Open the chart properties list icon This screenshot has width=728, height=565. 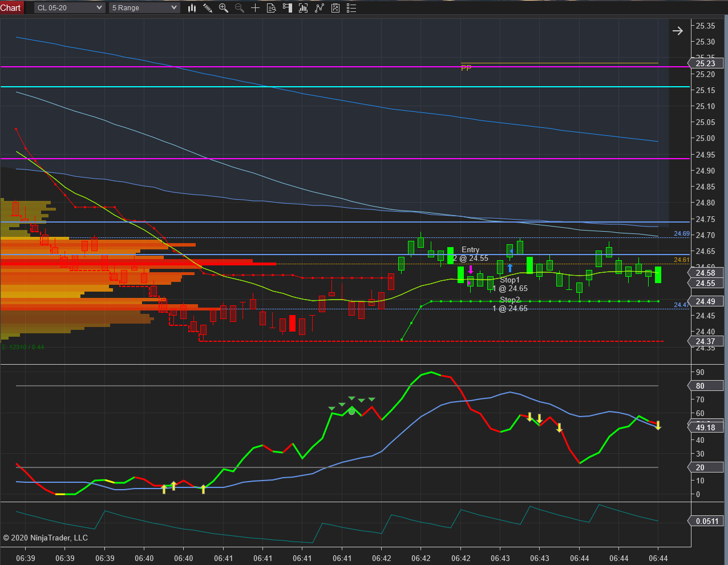351,8
